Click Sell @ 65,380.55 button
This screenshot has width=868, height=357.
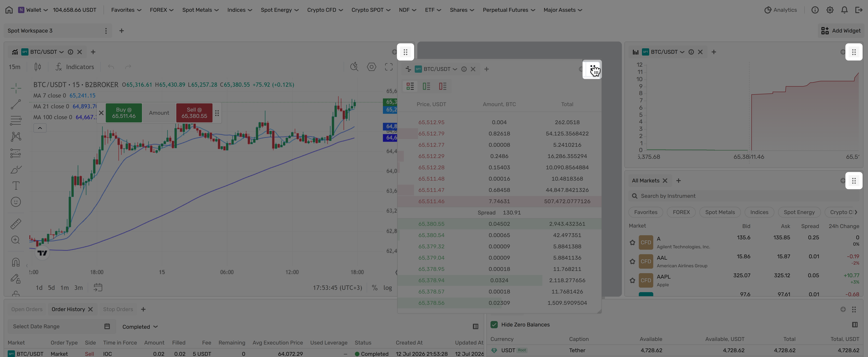pos(194,113)
